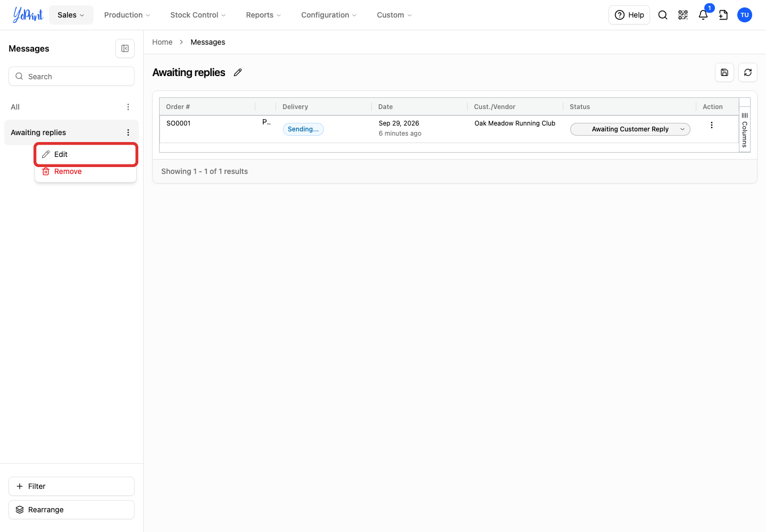Image resolution: width=766 pixels, height=532 pixels.
Task: Rename view with pencil icon beside title
Action: pyautogui.click(x=238, y=72)
